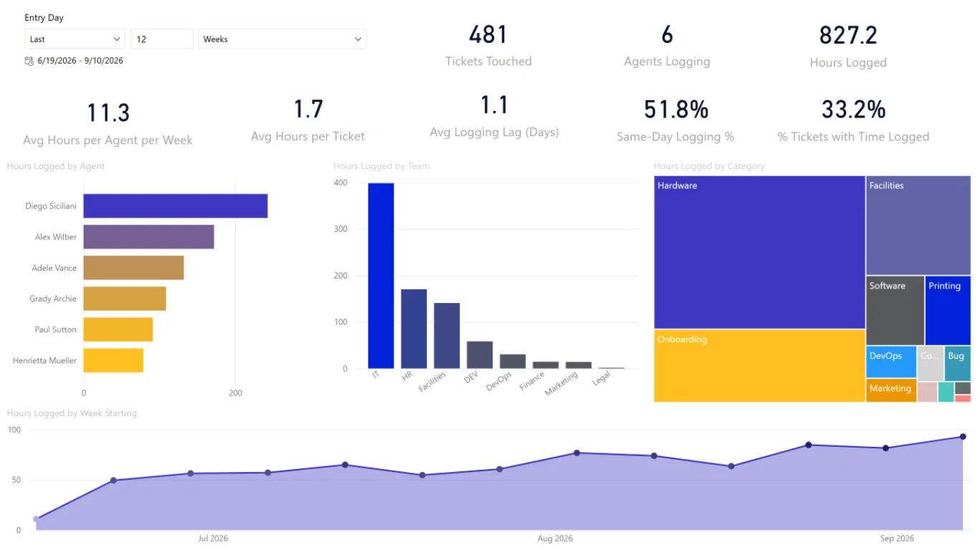Click the 'Hours Logged by Agent' title
The height and width of the screenshot is (550, 980).
pyautogui.click(x=56, y=166)
